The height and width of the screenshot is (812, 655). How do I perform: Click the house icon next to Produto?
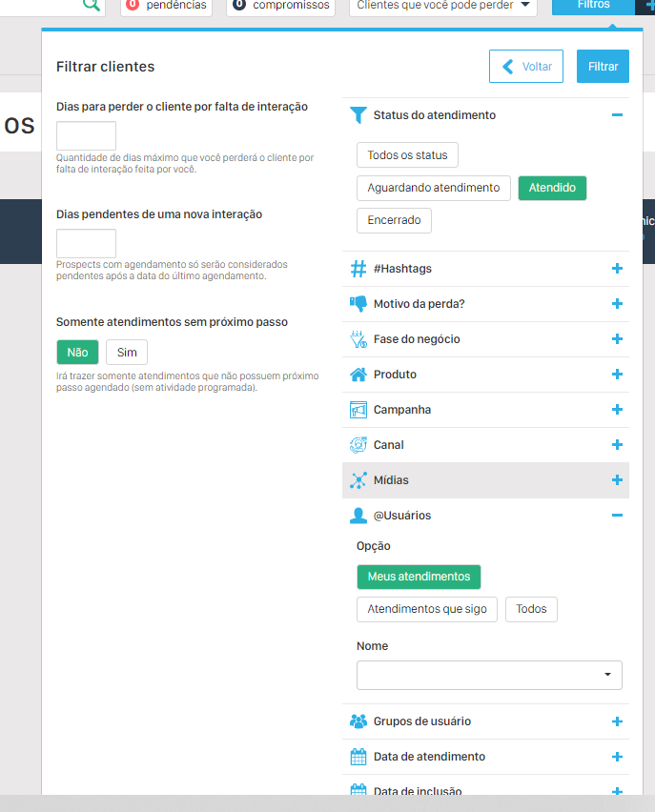(x=358, y=375)
